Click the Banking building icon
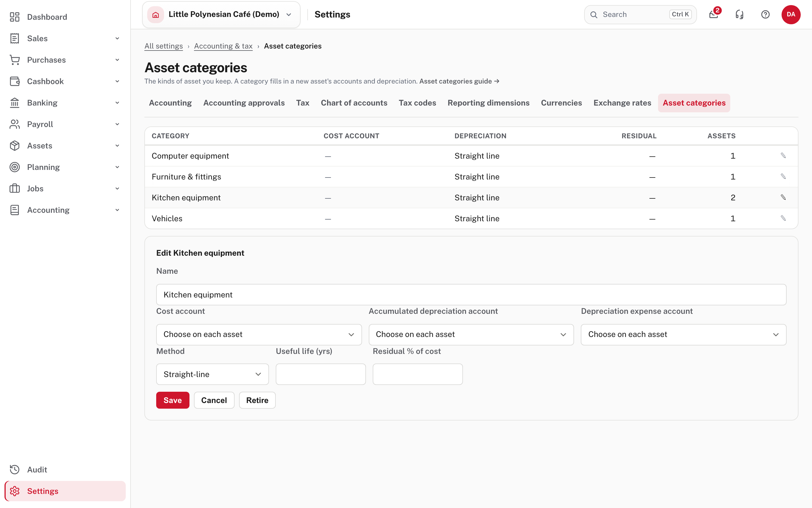Screen dimensions: 812x508 pos(15,103)
